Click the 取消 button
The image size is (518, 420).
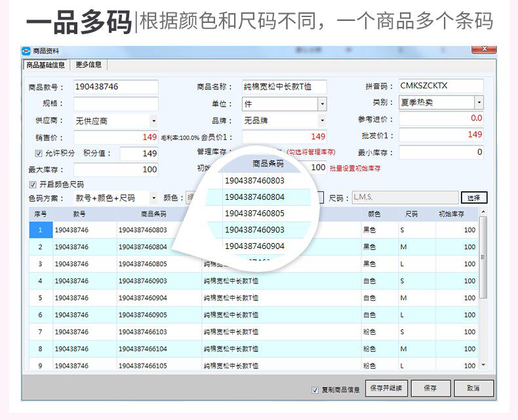[x=473, y=389]
